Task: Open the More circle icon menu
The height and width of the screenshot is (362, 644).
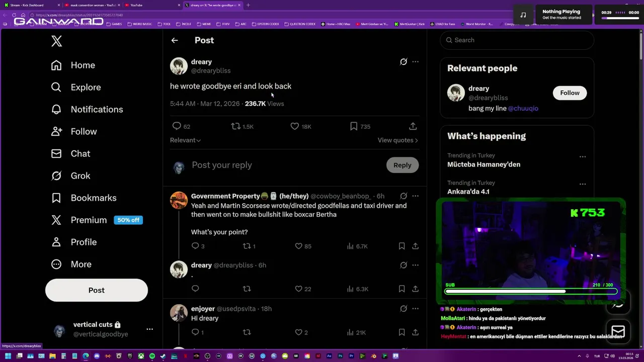Action: tap(56, 264)
